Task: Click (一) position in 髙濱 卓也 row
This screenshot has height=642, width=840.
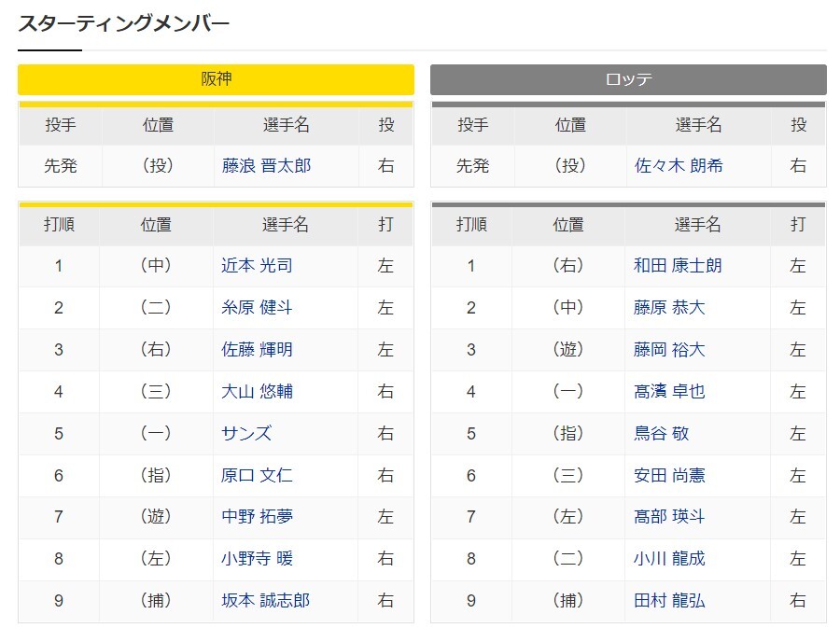Action: [x=568, y=391]
